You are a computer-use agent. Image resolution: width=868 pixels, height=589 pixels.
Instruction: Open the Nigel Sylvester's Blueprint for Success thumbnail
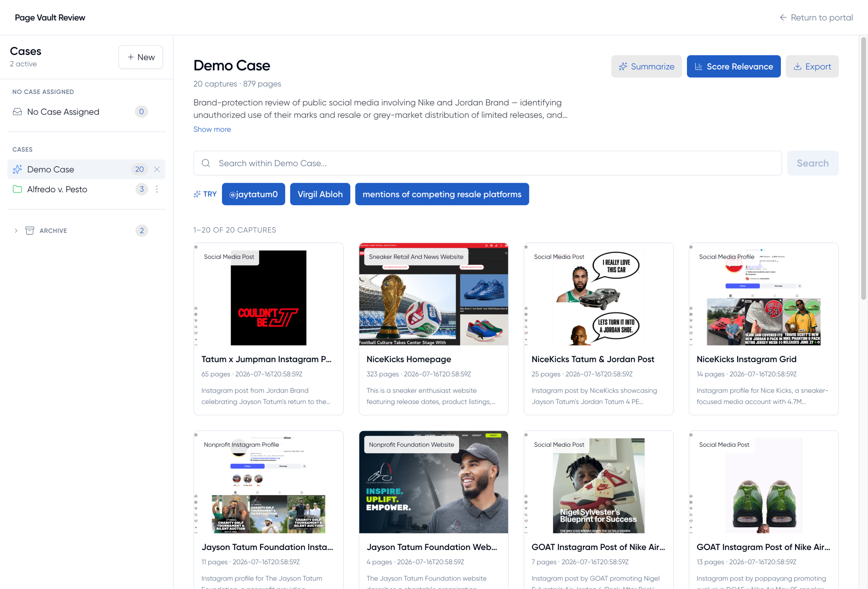(599, 482)
